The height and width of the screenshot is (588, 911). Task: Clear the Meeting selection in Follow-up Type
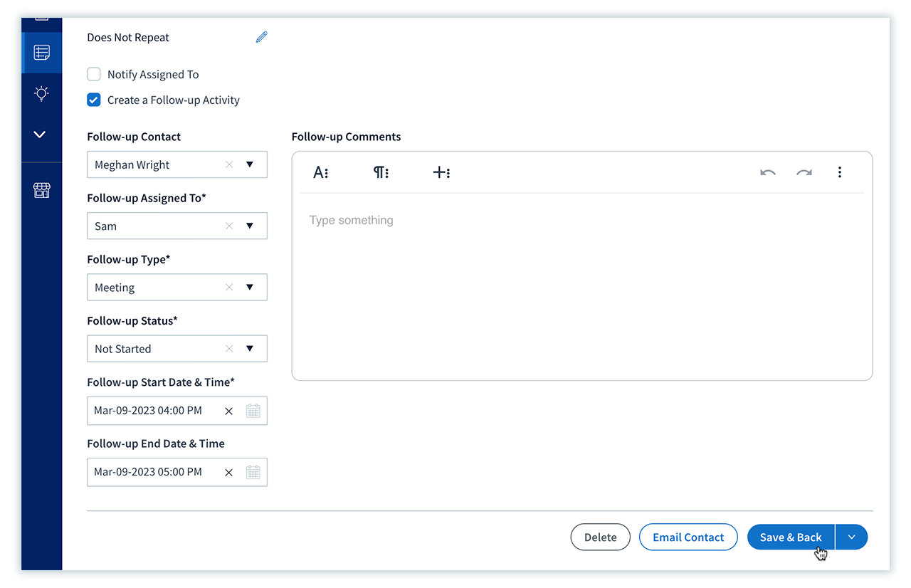[x=229, y=287]
